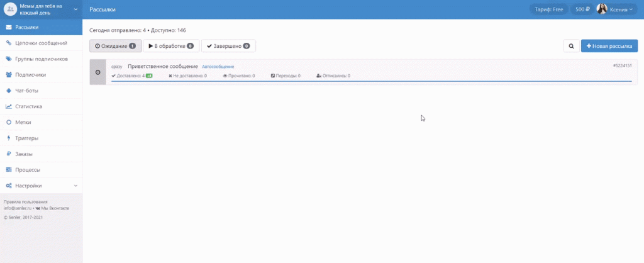
Task: Click the Тариф: Free button
Action: click(x=548, y=9)
